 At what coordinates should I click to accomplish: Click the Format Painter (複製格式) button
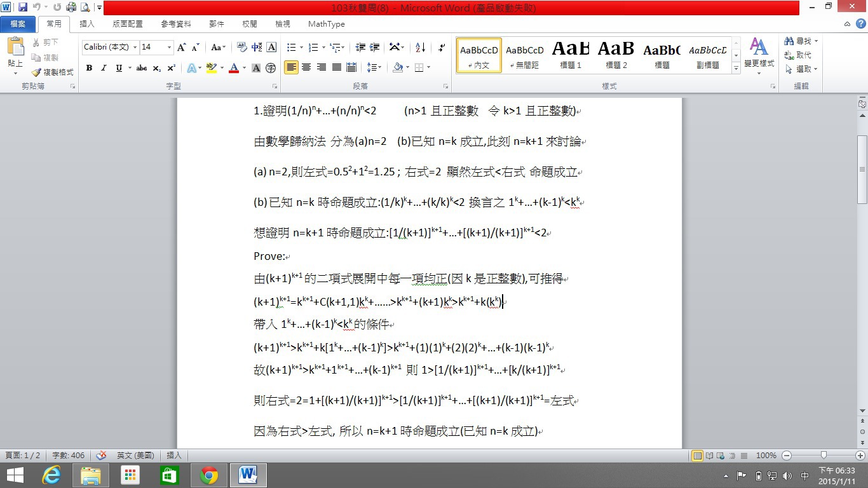coord(53,72)
